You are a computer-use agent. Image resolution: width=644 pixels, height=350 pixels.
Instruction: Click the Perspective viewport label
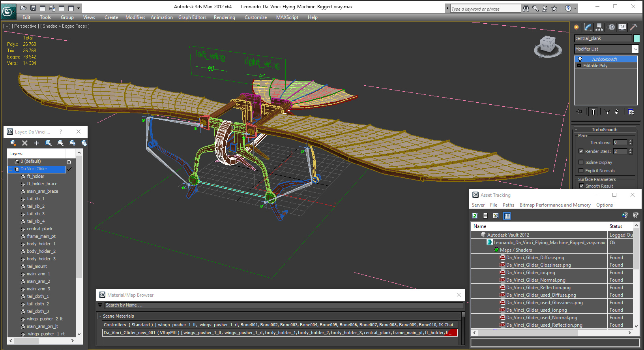tap(25, 26)
